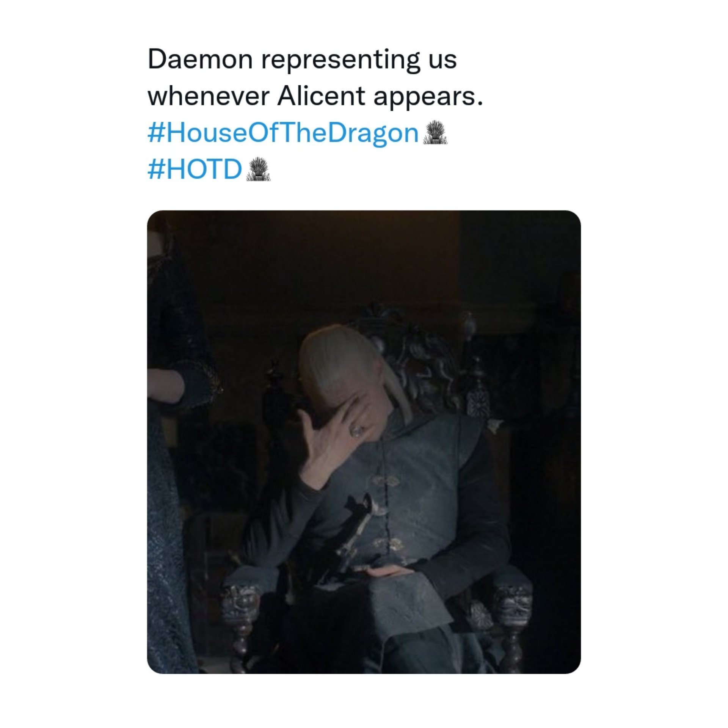Click the throne emoji after #HOTD

tap(259, 169)
